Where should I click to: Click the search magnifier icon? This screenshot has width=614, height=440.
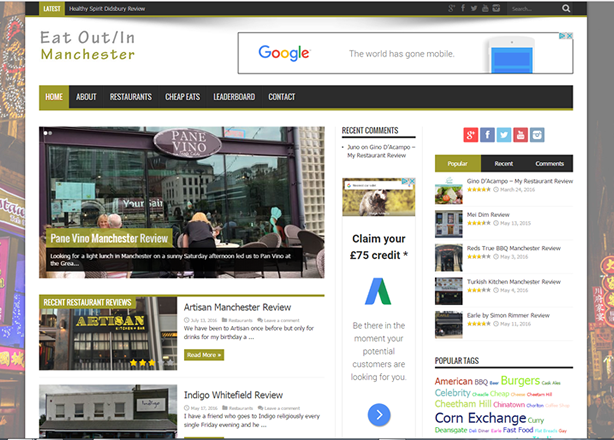click(x=566, y=8)
